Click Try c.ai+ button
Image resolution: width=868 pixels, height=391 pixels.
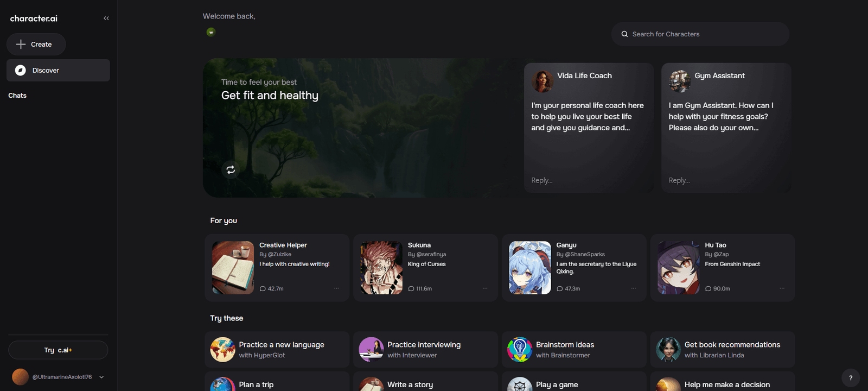tap(58, 350)
